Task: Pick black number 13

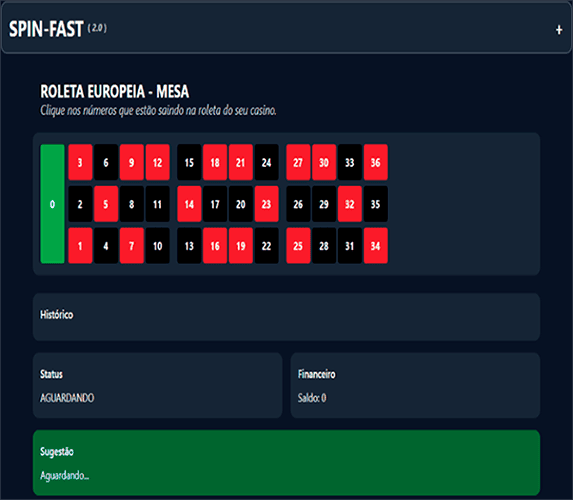Action: pyautogui.click(x=189, y=246)
